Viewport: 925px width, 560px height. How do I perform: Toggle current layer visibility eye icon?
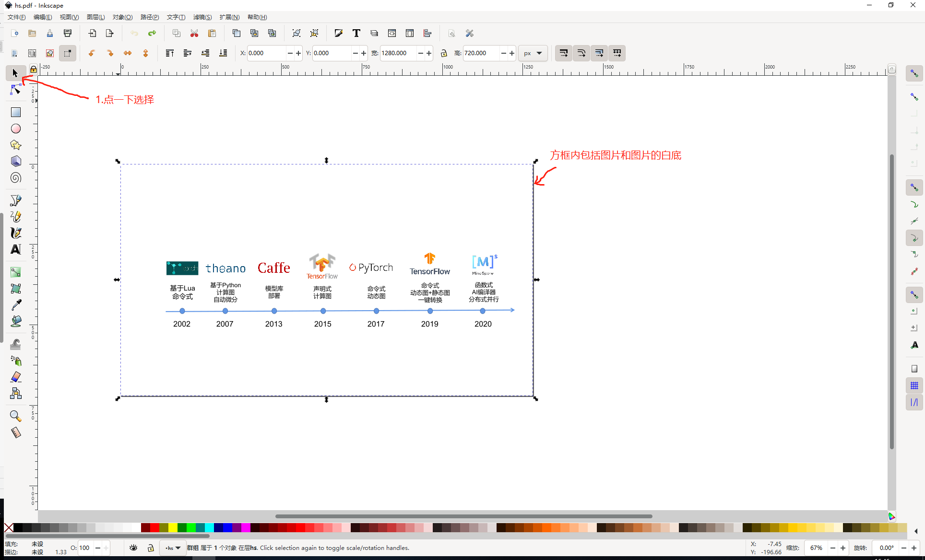[x=133, y=548]
